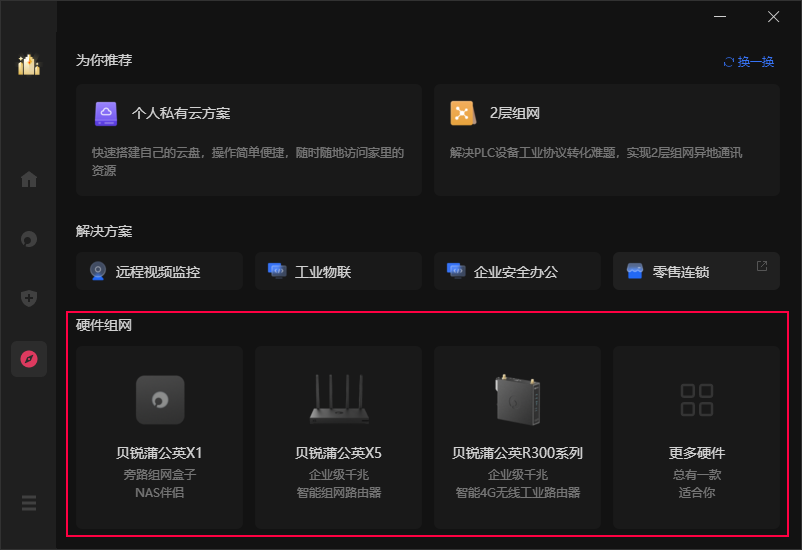
Task: Click the 远程视频监控 webcam icon
Action: tap(98, 271)
